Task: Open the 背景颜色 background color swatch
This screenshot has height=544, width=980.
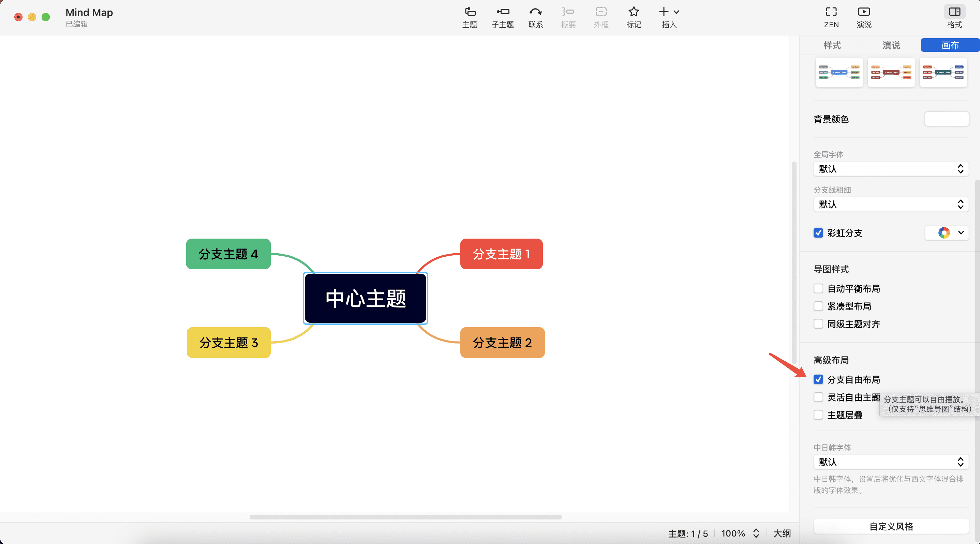Action: [x=946, y=119]
